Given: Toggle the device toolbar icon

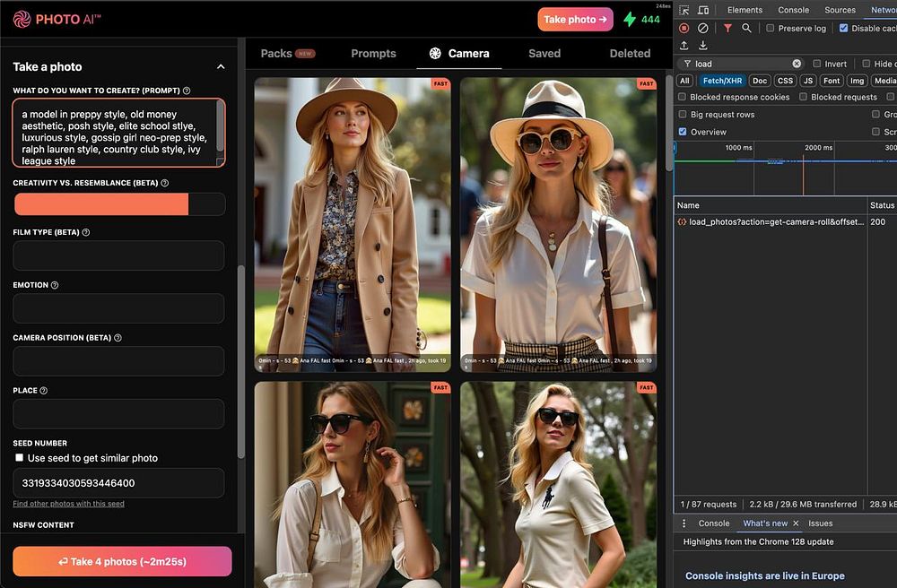Looking at the screenshot, I should click(703, 10).
